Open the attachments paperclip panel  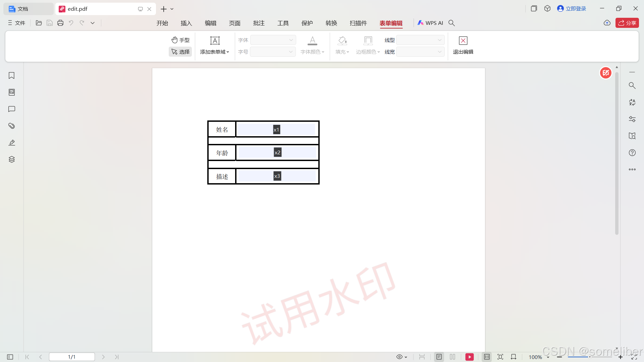point(12,126)
